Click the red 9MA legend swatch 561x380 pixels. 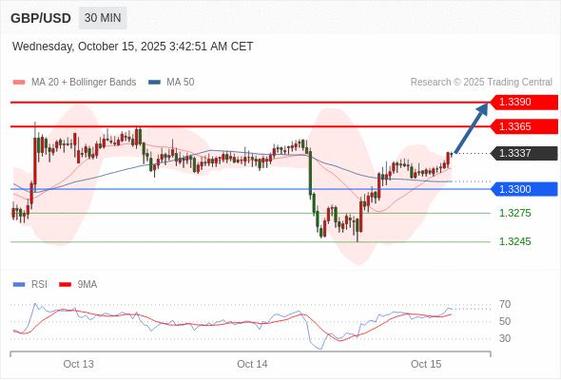[x=65, y=285]
